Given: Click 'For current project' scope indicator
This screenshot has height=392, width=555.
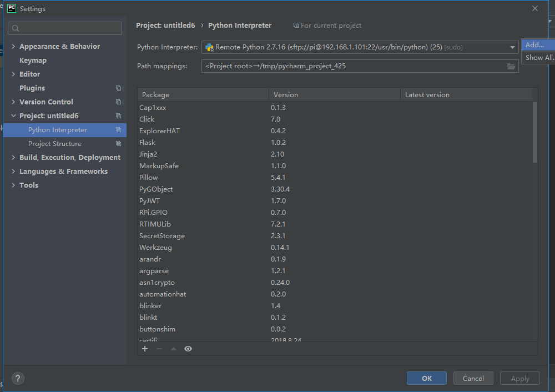Looking at the screenshot, I should [327, 26].
